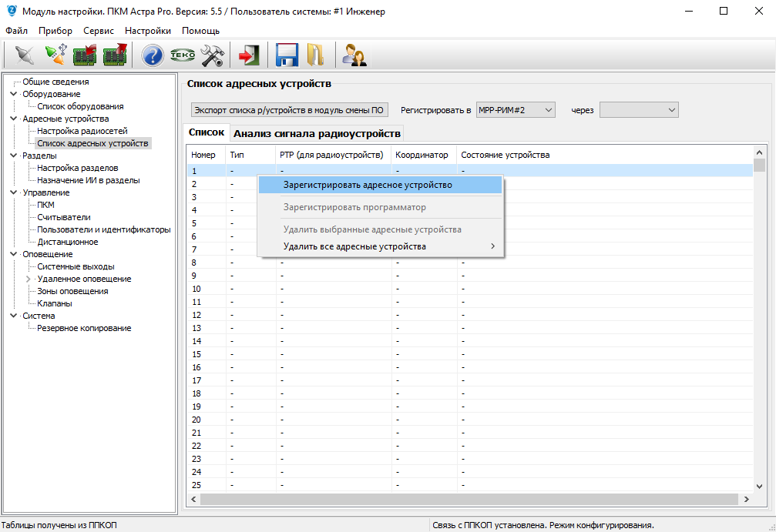This screenshot has height=532, width=776.
Task: Select Клапаны in tree
Action: [x=55, y=303]
